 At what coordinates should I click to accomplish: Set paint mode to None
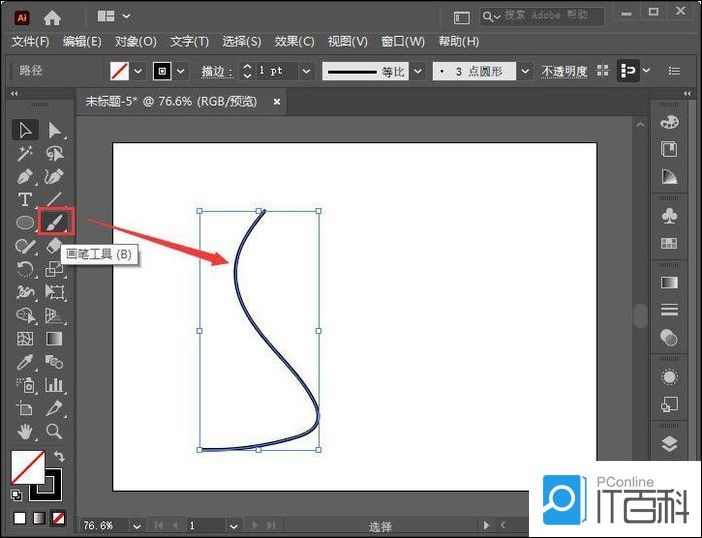point(58,518)
